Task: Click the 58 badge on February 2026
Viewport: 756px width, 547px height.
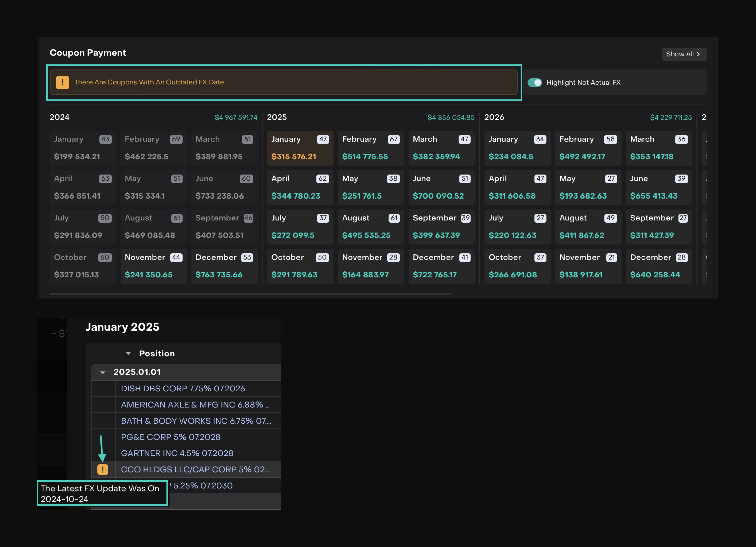Action: pos(610,139)
